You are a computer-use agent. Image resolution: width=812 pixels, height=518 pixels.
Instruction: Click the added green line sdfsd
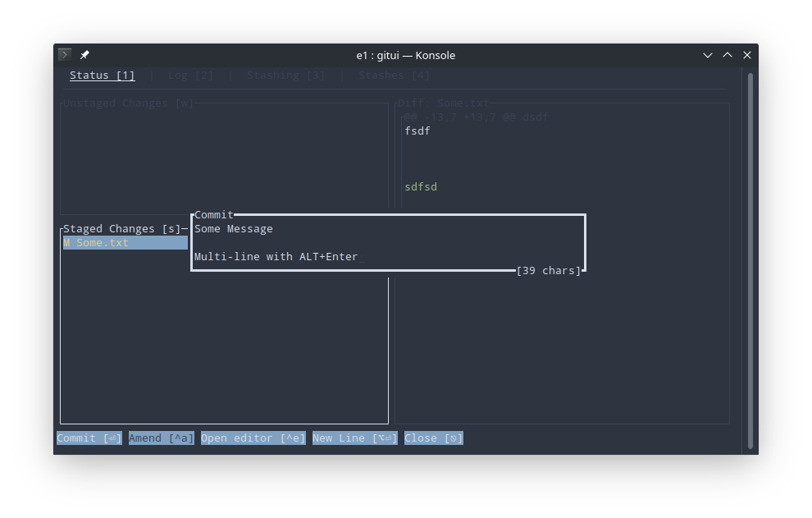pos(421,186)
